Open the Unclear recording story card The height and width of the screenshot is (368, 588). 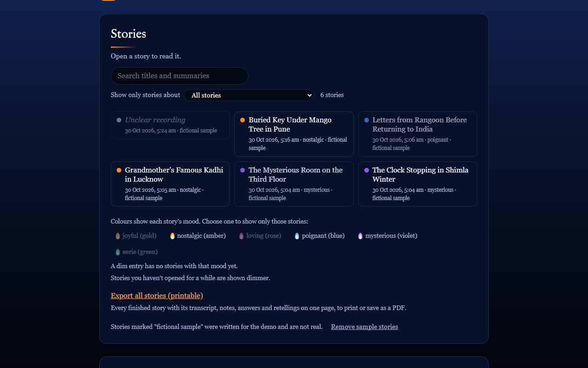[170, 125]
